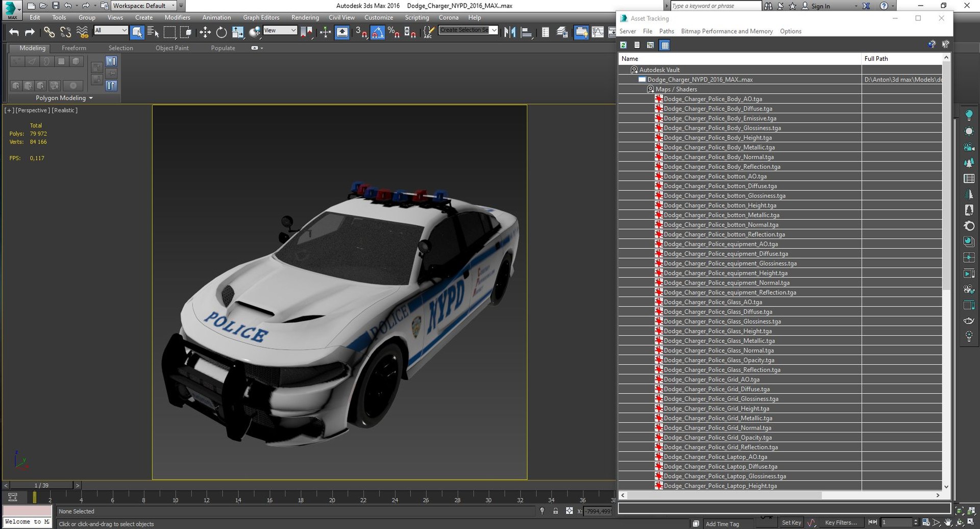Switch Asset Tracking to table view icon
The height and width of the screenshot is (529, 980).
coord(665,45)
